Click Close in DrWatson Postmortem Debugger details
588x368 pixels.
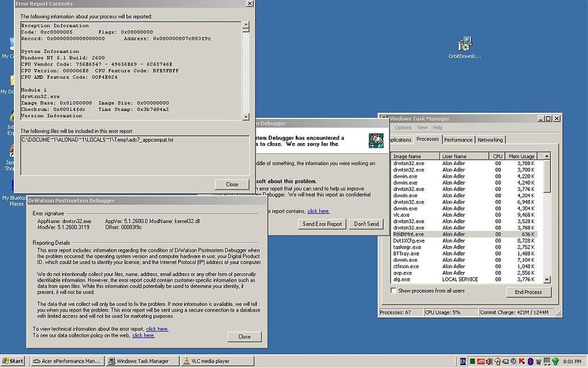pos(245,337)
